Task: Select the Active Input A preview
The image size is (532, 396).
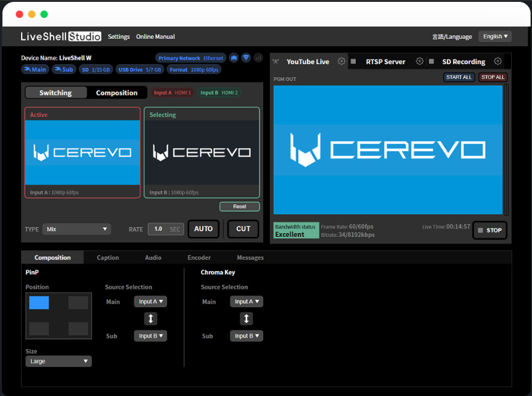Action: (83, 152)
